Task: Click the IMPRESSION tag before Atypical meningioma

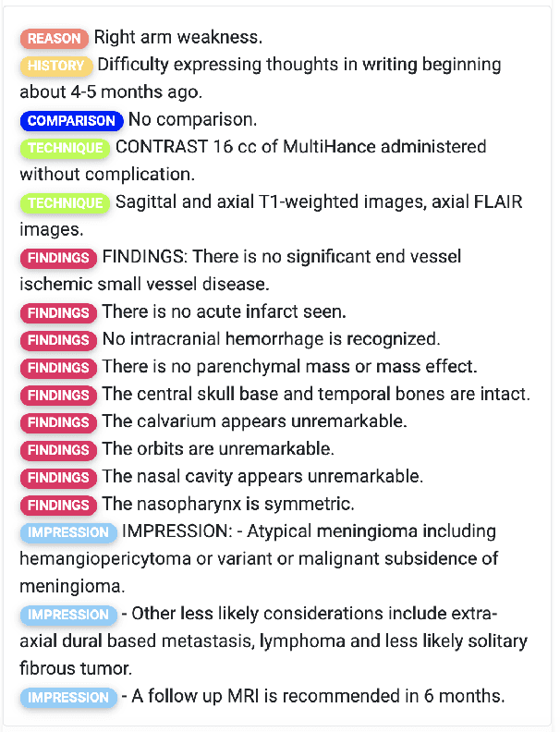Action: click(x=68, y=532)
